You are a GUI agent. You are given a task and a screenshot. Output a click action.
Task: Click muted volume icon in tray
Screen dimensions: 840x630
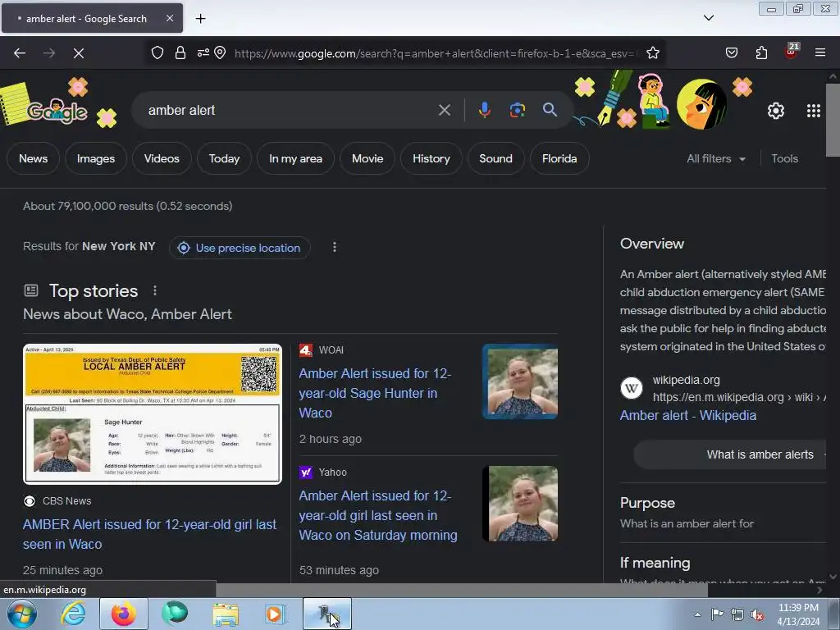tap(757, 614)
